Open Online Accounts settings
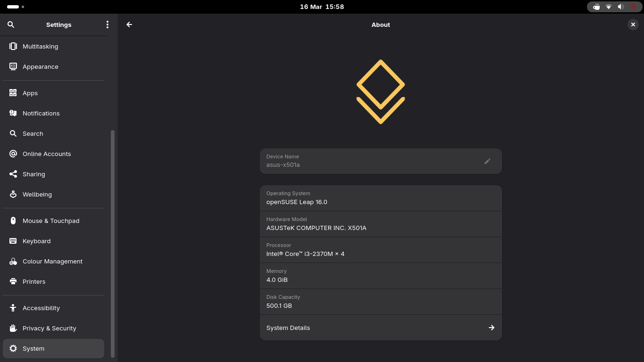This screenshot has width=644, height=362. coord(47,154)
